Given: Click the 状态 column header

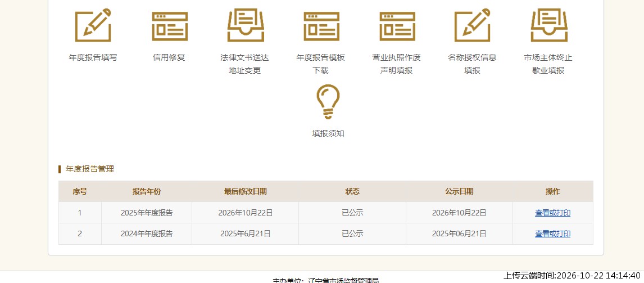Looking at the screenshot, I should coord(352,191).
